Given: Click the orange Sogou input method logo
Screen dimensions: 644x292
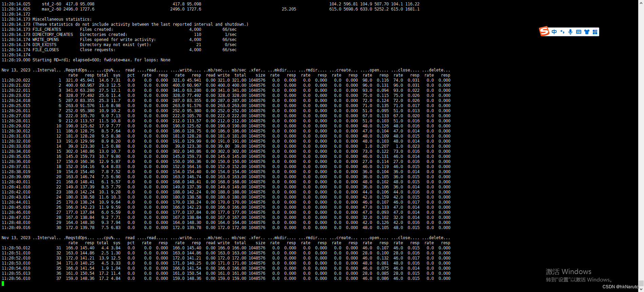Looking at the screenshot, I should (544, 32).
